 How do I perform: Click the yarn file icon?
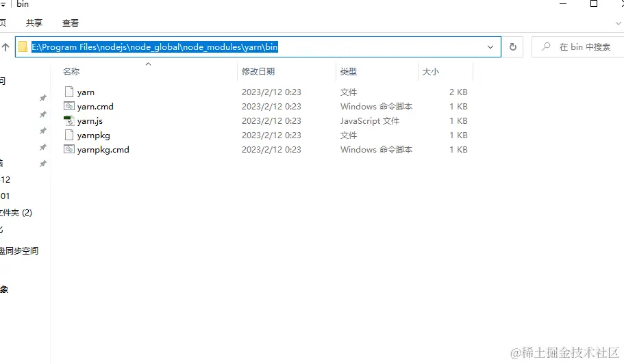[x=69, y=92]
